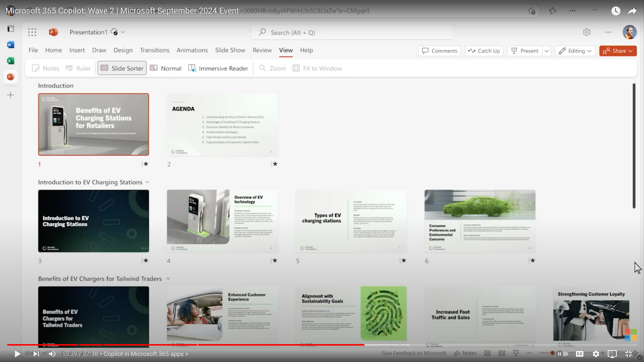Open Excel from the left sidebar
644x362 pixels.
click(10, 61)
